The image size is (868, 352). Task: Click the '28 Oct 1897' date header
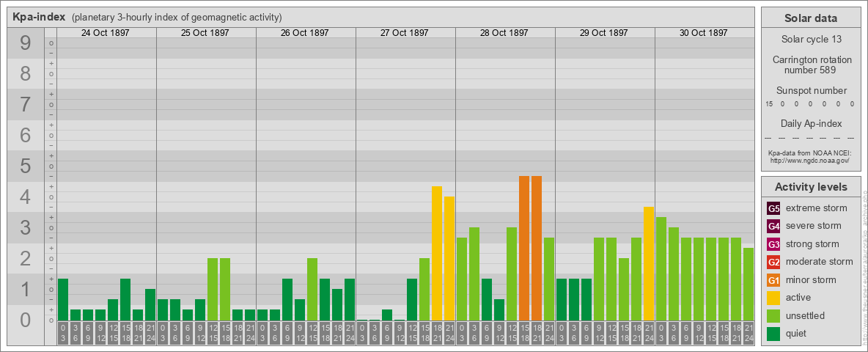tap(504, 33)
